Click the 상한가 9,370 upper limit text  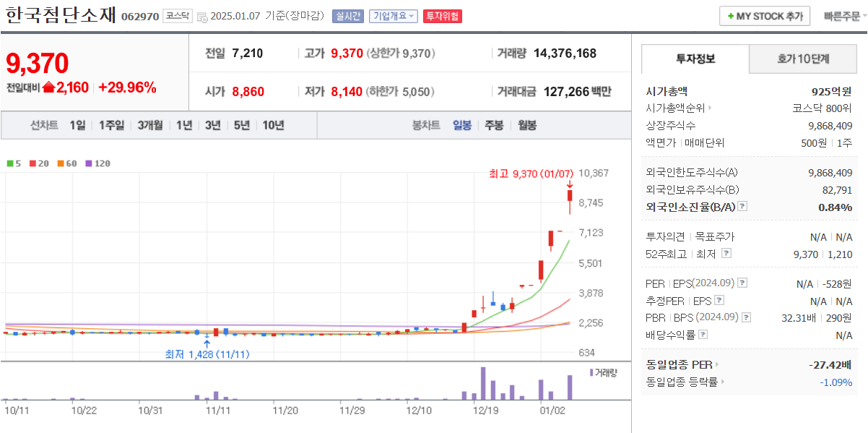click(x=401, y=53)
